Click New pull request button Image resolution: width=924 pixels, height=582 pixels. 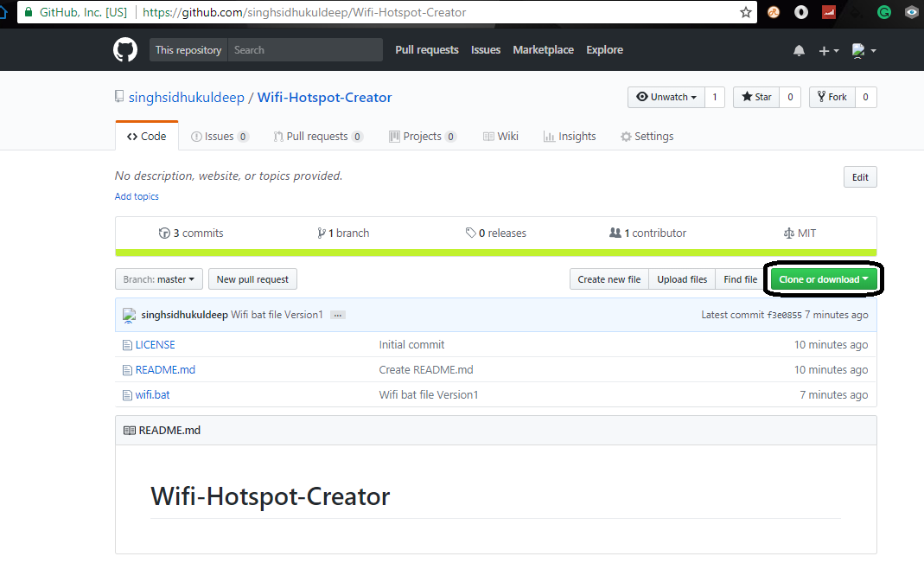point(252,279)
